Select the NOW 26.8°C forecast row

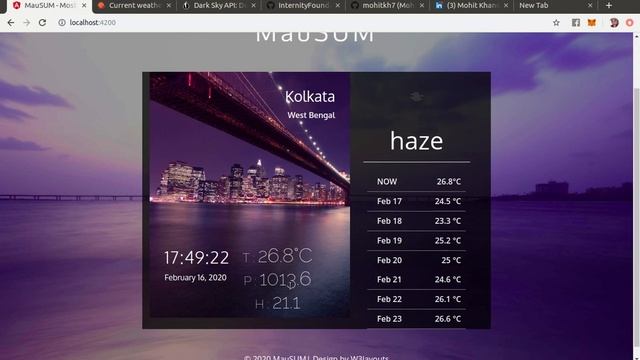click(x=416, y=182)
